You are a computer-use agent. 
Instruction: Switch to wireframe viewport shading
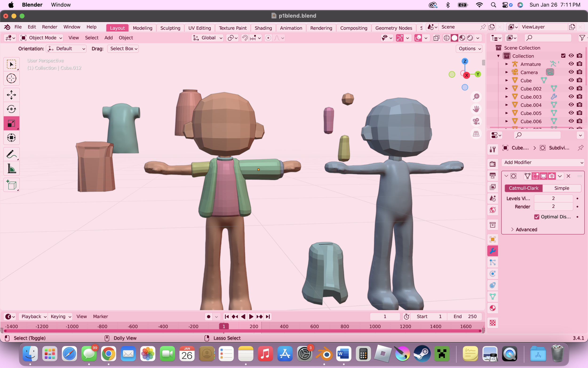[447, 38]
